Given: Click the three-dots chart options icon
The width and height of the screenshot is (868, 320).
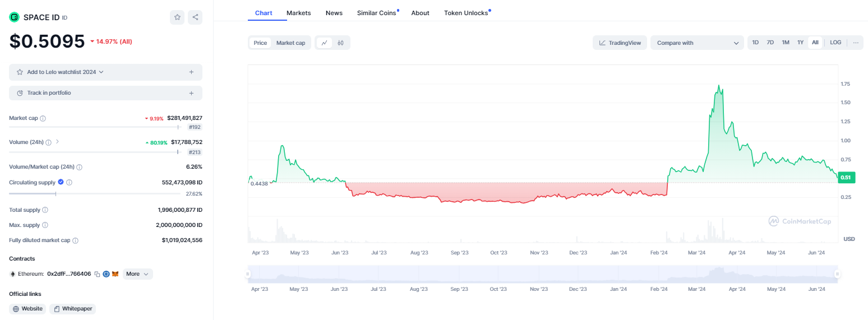Looking at the screenshot, I should tap(856, 43).
